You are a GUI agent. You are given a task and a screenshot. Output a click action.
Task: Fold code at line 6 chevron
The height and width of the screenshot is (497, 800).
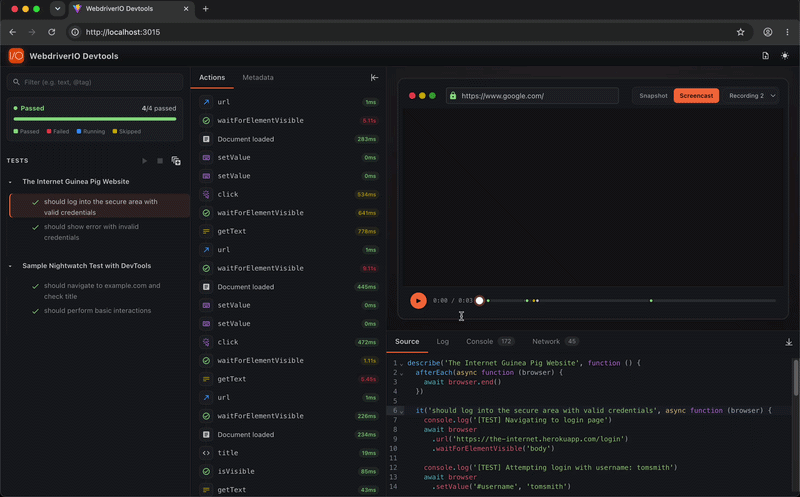(402, 411)
